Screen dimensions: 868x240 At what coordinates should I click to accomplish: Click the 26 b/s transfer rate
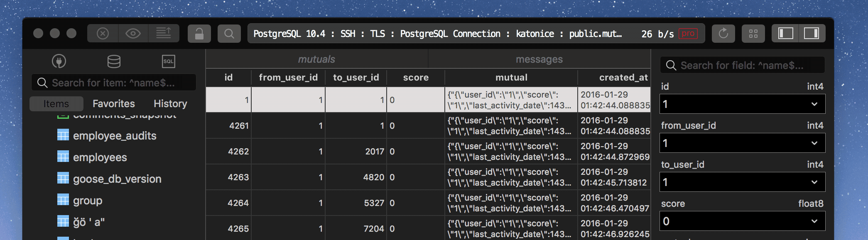pyautogui.click(x=657, y=34)
